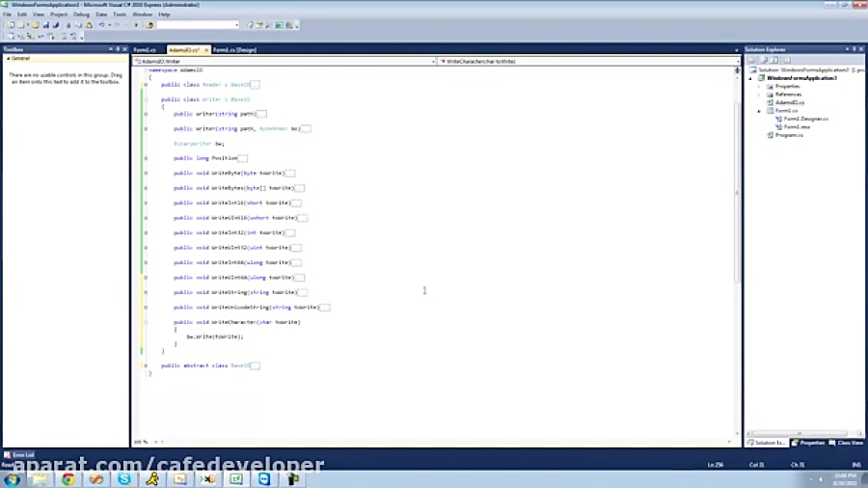
Task: Open Windows Explorer from the taskbar
Action: [40, 479]
